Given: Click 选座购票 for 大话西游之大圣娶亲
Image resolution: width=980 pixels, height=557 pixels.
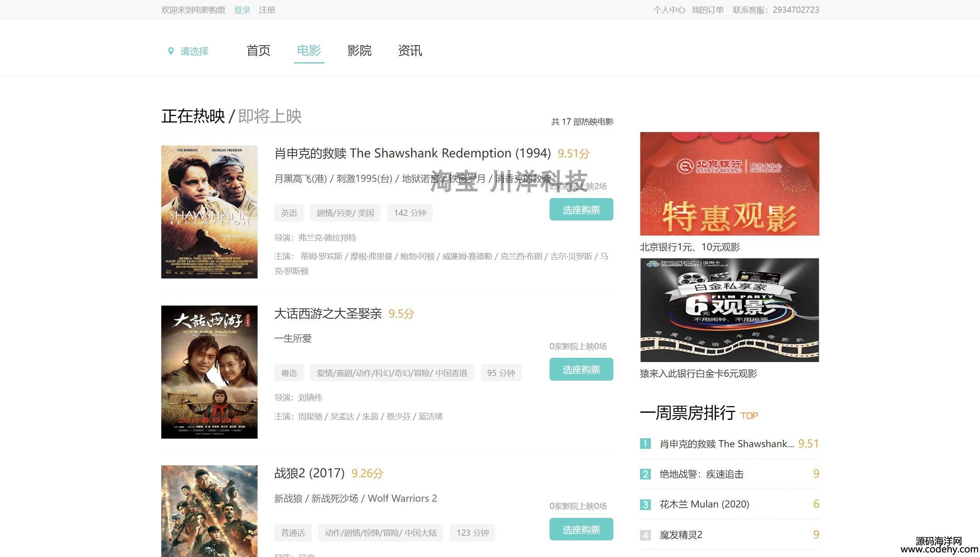Looking at the screenshot, I should click(x=581, y=369).
